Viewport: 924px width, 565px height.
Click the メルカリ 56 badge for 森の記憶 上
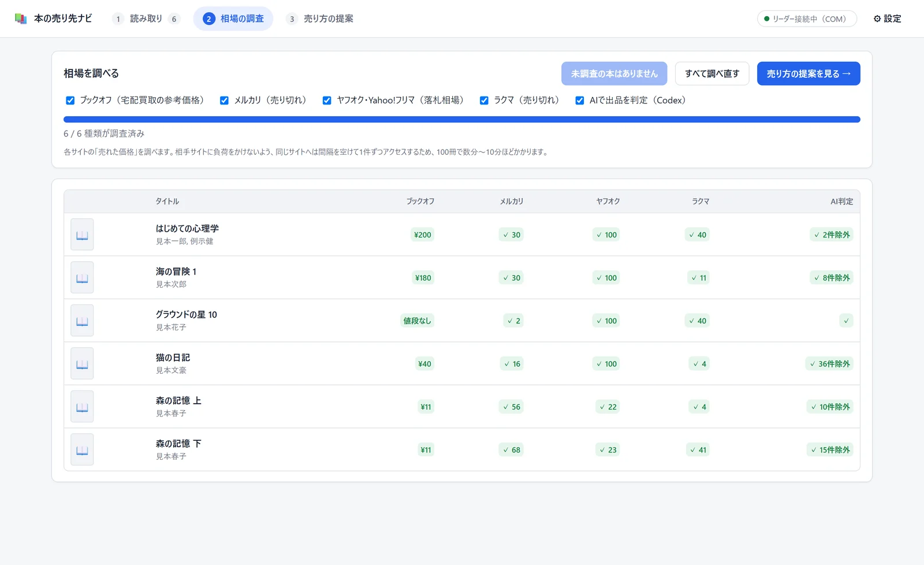[x=512, y=407]
